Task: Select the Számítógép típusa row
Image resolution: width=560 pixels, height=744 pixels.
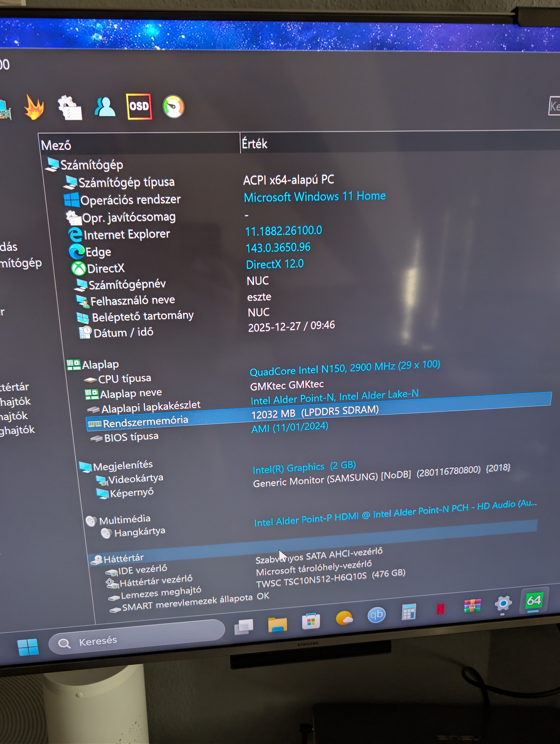Action: click(x=119, y=182)
